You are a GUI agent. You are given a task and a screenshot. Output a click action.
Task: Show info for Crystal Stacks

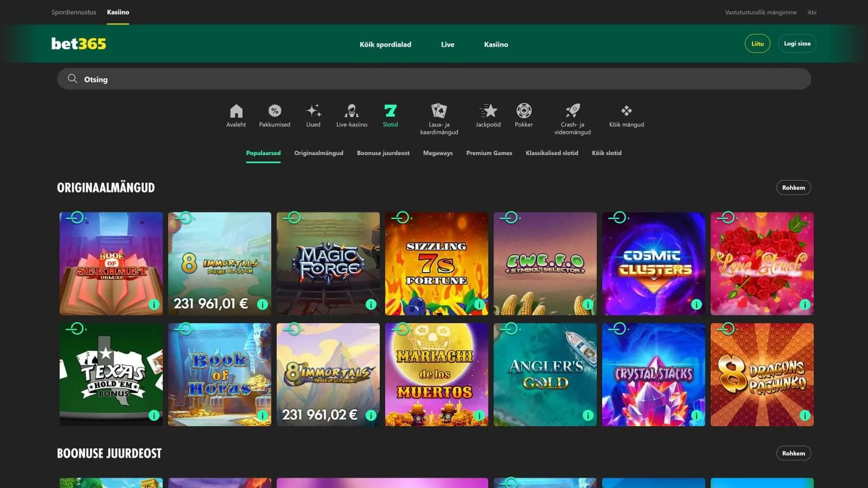(697, 416)
